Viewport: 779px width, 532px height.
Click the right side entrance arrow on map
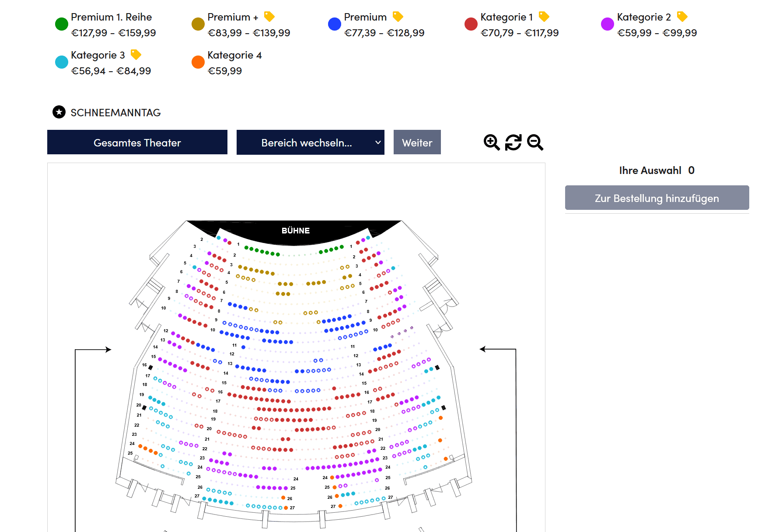483,349
